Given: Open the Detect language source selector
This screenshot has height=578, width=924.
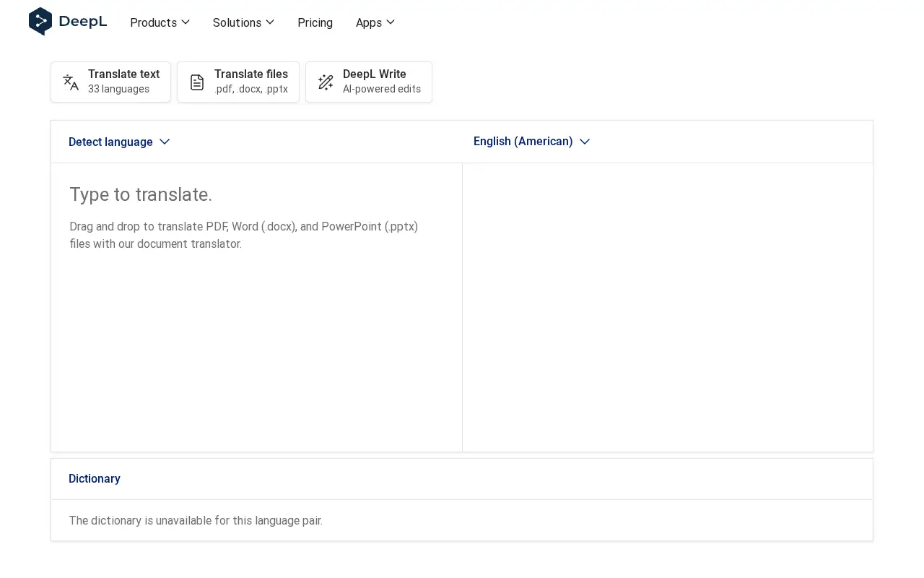Looking at the screenshot, I should coord(119,142).
